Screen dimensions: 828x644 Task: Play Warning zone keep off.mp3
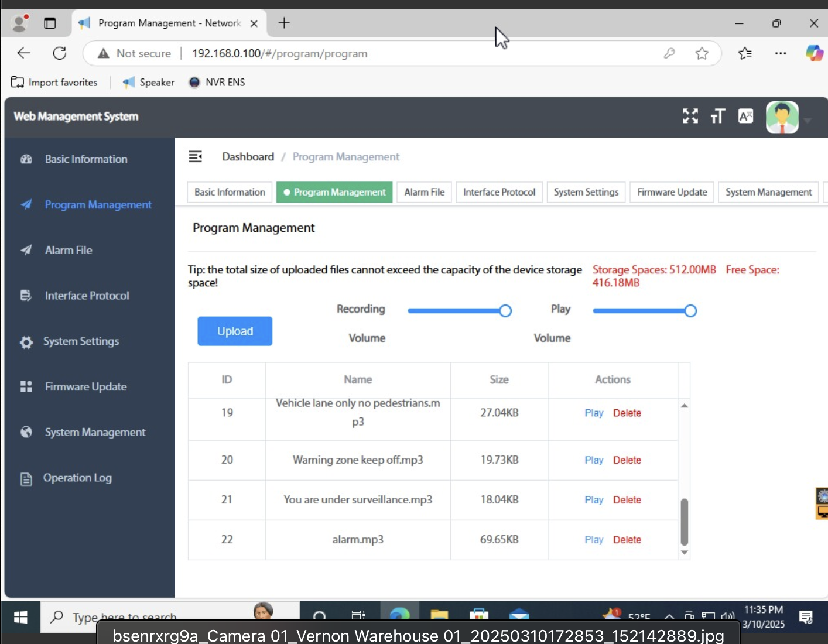[594, 460]
